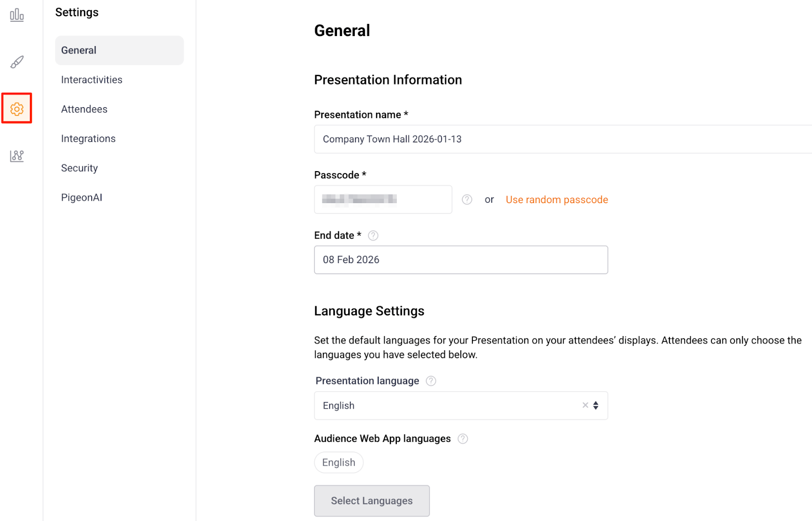The height and width of the screenshot is (521, 812).
Task: Open the bar chart icon in sidebar
Action: tap(17, 15)
